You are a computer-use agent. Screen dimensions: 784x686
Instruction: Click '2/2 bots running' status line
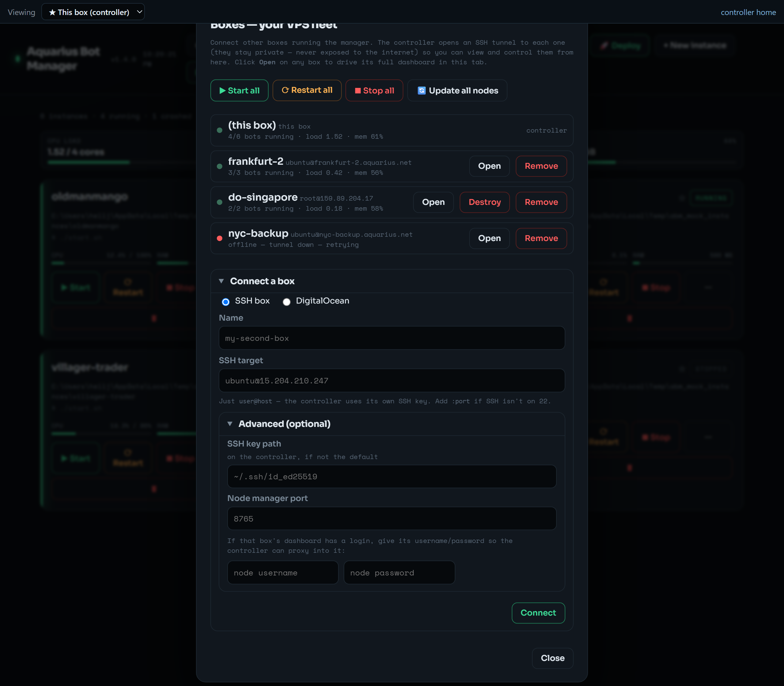tap(306, 209)
